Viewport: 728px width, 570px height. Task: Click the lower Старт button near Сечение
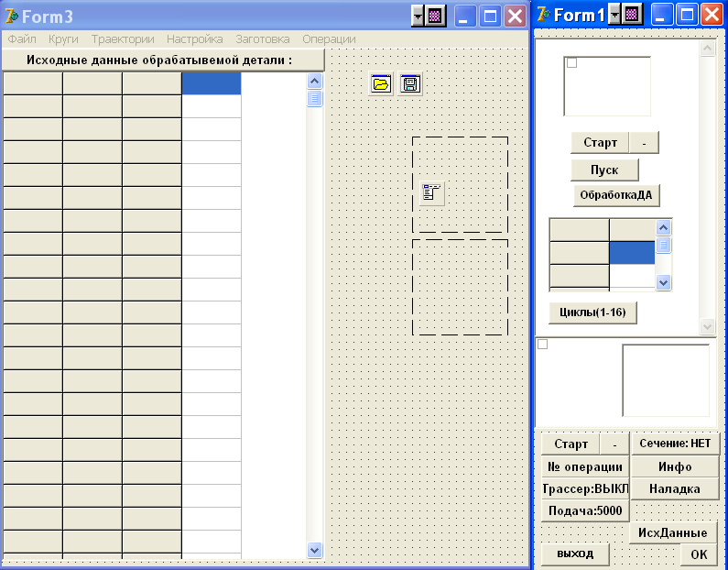pos(570,444)
